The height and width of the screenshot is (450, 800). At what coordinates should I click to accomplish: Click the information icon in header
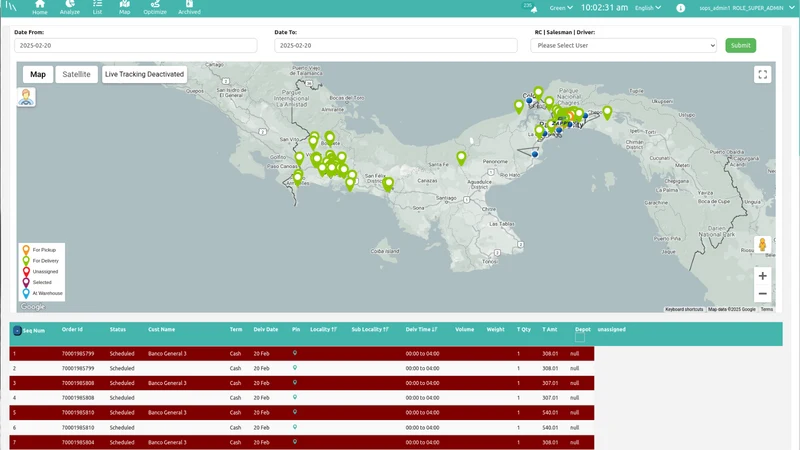(681, 8)
